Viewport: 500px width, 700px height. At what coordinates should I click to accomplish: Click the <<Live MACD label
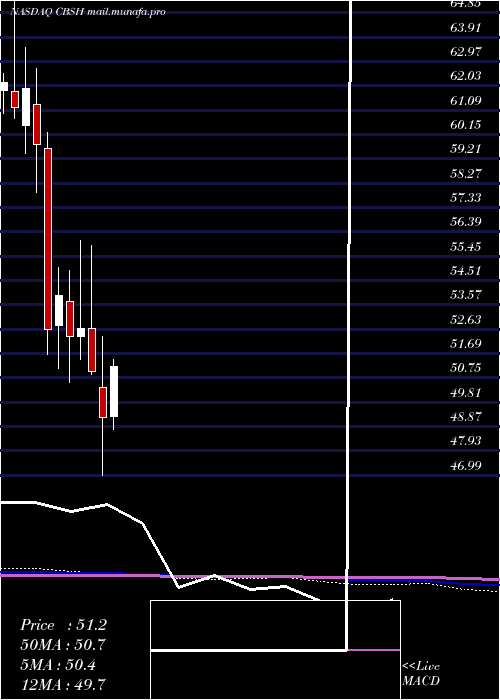pyautogui.click(x=421, y=674)
